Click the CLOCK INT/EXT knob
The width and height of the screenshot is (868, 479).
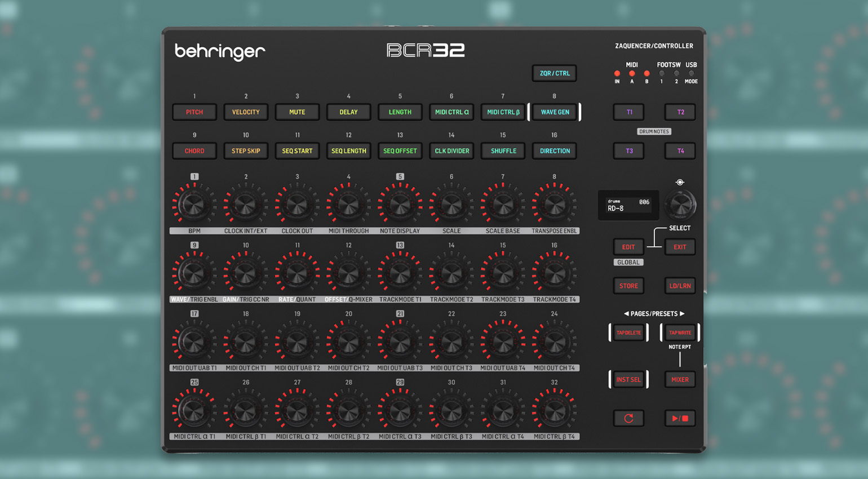click(x=246, y=205)
